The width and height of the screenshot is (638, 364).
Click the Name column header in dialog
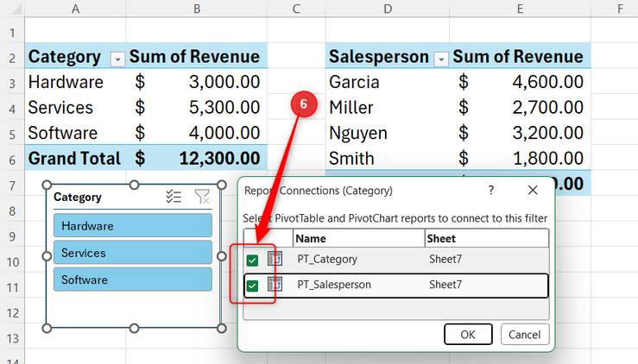[358, 238]
